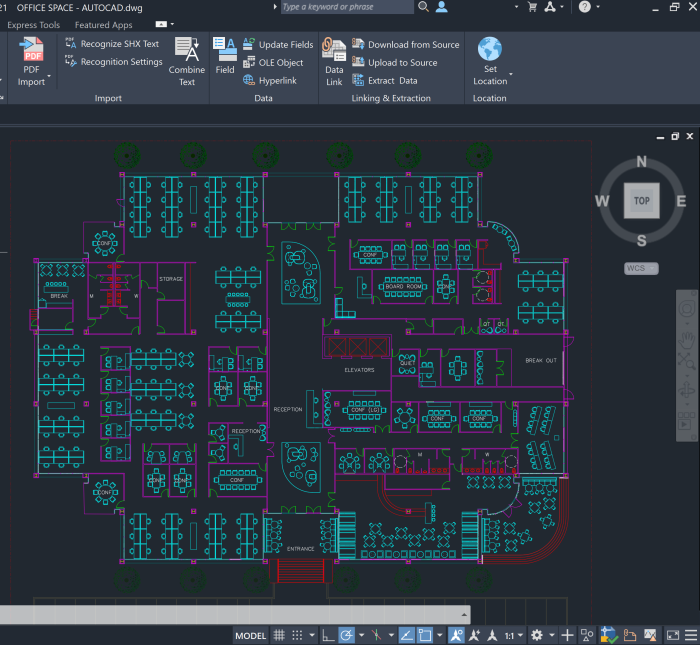Screen dimensions: 700x645
Task: Expand the annotation scale 1:1 dropdown
Action: pyautogui.click(x=513, y=635)
